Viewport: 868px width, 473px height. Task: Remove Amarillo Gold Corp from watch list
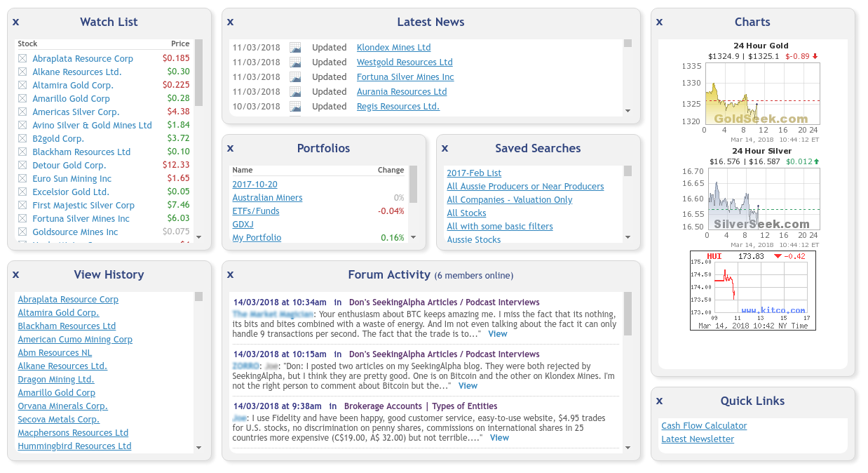pos(22,99)
